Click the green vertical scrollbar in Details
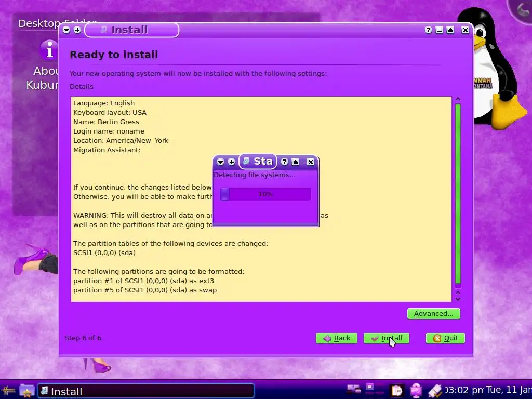Screen dimensions: 532x399 pos(458,193)
